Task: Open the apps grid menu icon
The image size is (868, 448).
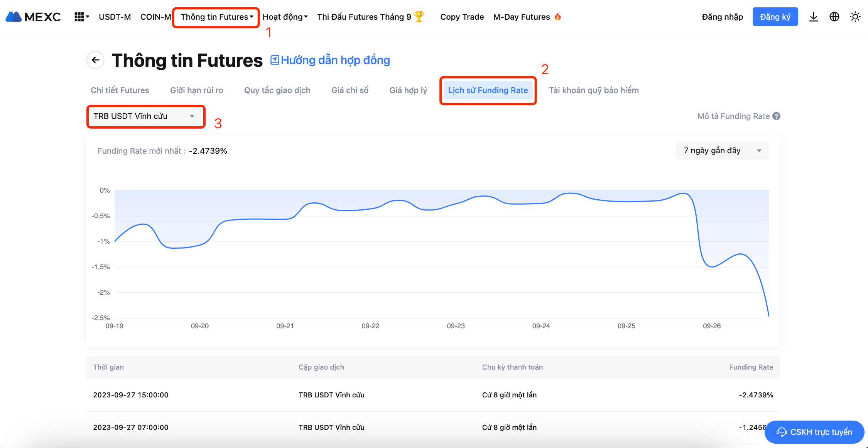Action: point(79,17)
